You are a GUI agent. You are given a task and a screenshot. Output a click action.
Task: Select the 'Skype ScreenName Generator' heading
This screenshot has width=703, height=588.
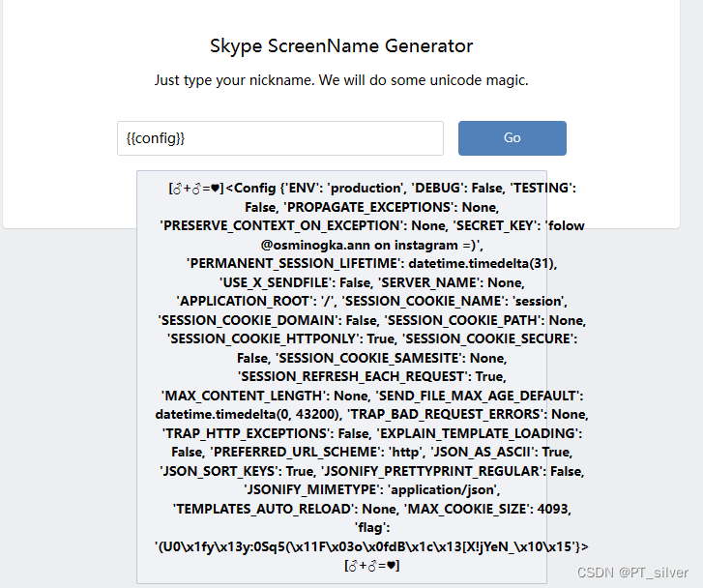coord(341,46)
